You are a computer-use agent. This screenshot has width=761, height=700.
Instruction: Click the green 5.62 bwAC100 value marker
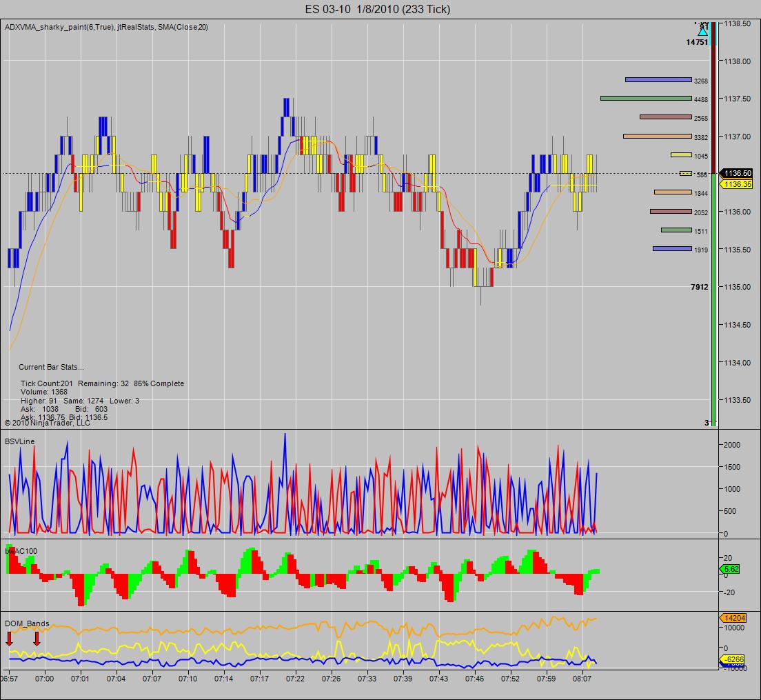[730, 569]
